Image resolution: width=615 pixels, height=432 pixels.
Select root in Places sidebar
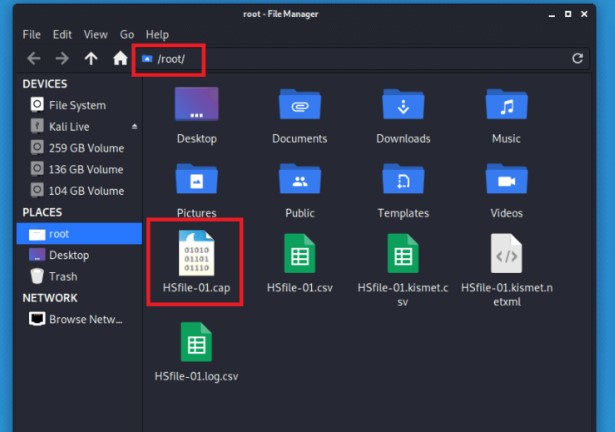pos(79,234)
